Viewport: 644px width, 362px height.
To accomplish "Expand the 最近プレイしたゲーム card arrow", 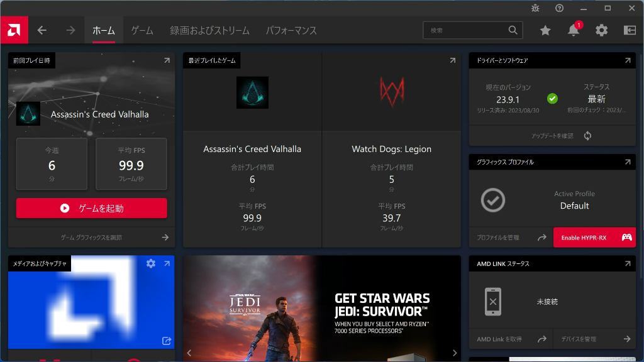I will click(453, 60).
